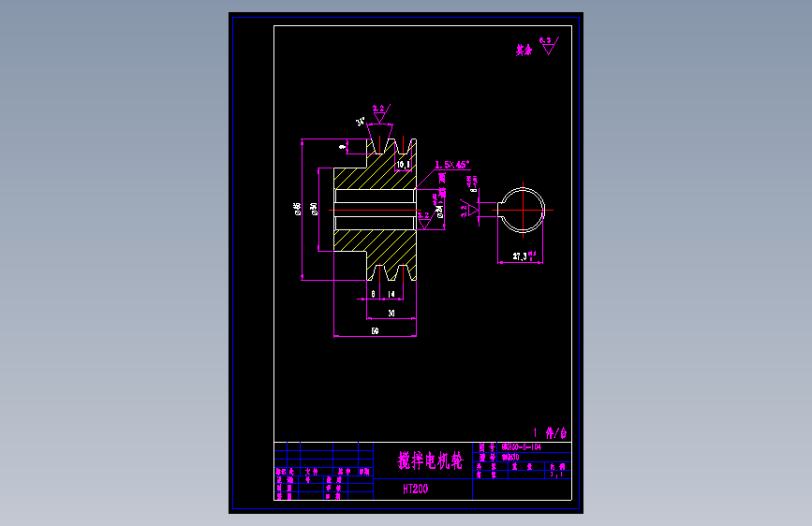Select the 1 件/台 quantity note
This screenshot has width=812, height=526.
550,432
